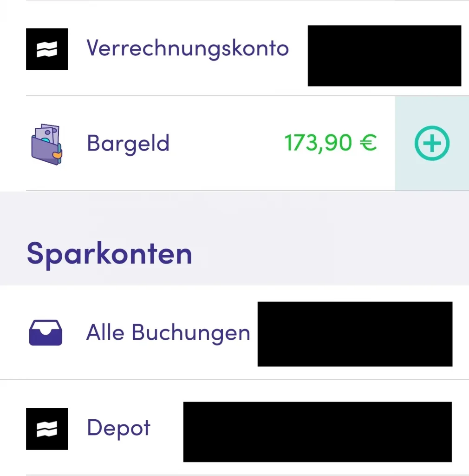Click blank gap between Verrechnungskonto icon and label

point(77,49)
